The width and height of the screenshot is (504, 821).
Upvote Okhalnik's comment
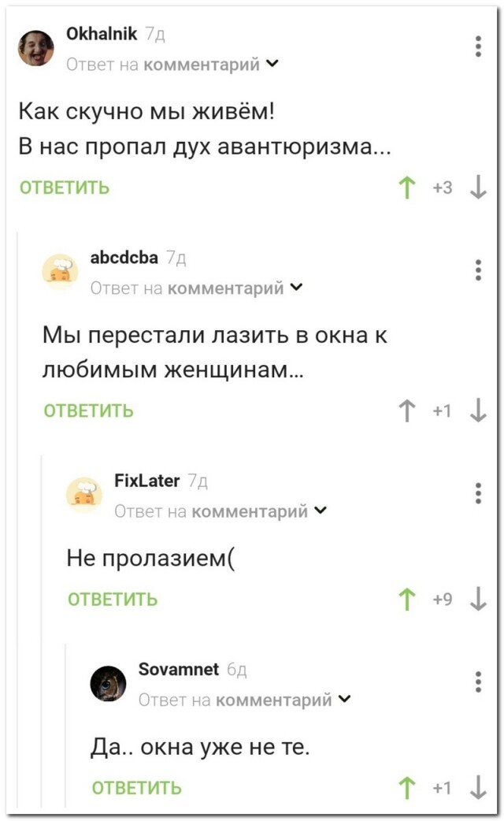407,188
